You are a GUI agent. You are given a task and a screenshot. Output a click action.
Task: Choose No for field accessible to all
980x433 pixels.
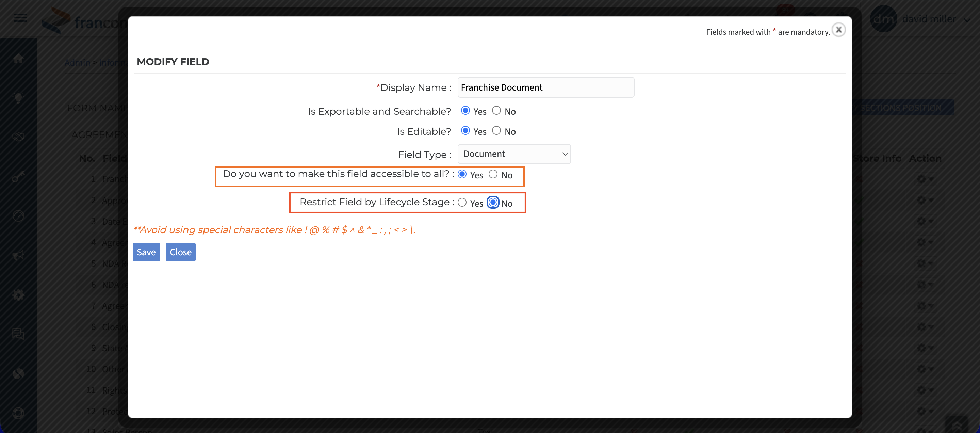point(493,174)
